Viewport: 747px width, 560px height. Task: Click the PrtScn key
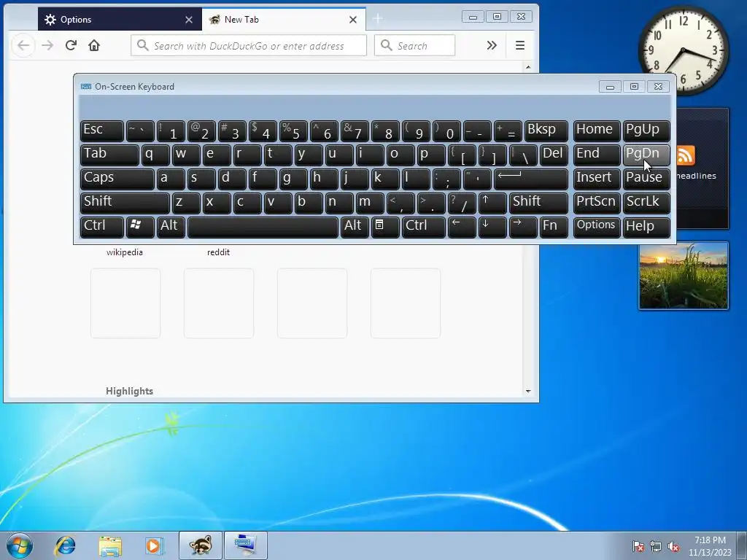596,203
